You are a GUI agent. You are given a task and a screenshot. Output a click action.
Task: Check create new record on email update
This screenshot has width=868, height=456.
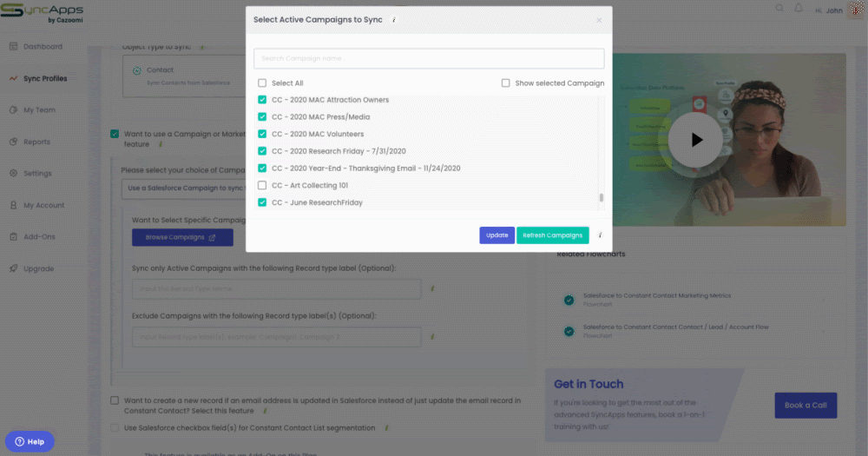[115, 400]
